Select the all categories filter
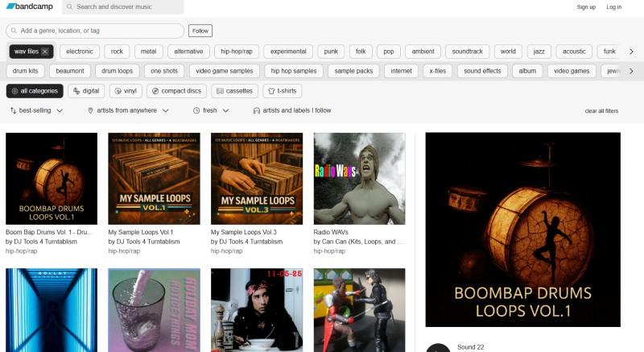The width and height of the screenshot is (644, 352). [x=35, y=91]
